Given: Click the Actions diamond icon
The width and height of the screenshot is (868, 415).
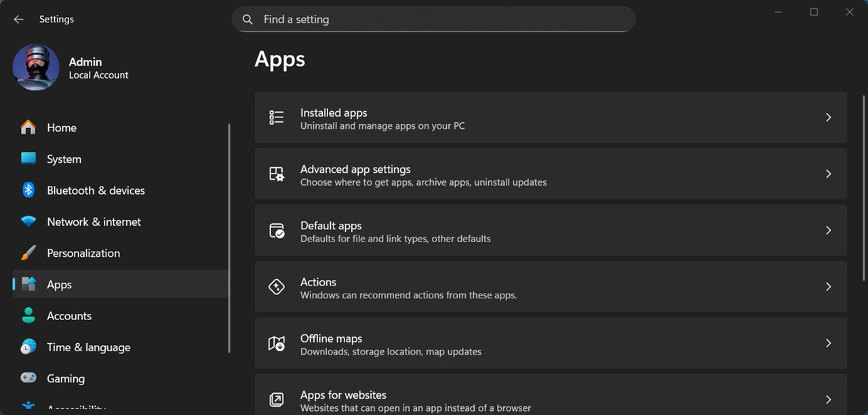Looking at the screenshot, I should (277, 286).
